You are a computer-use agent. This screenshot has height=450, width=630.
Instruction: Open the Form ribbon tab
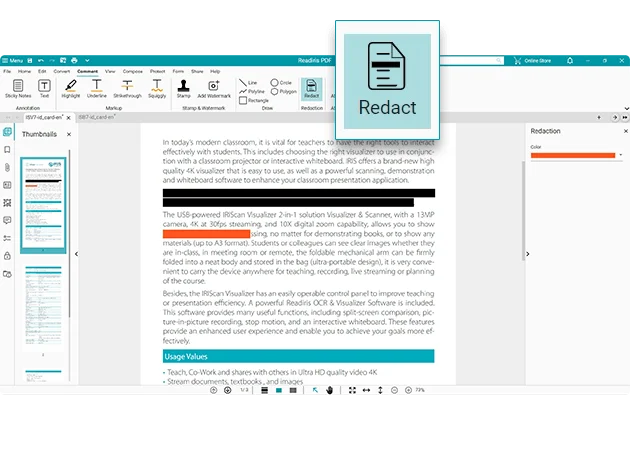178,71
